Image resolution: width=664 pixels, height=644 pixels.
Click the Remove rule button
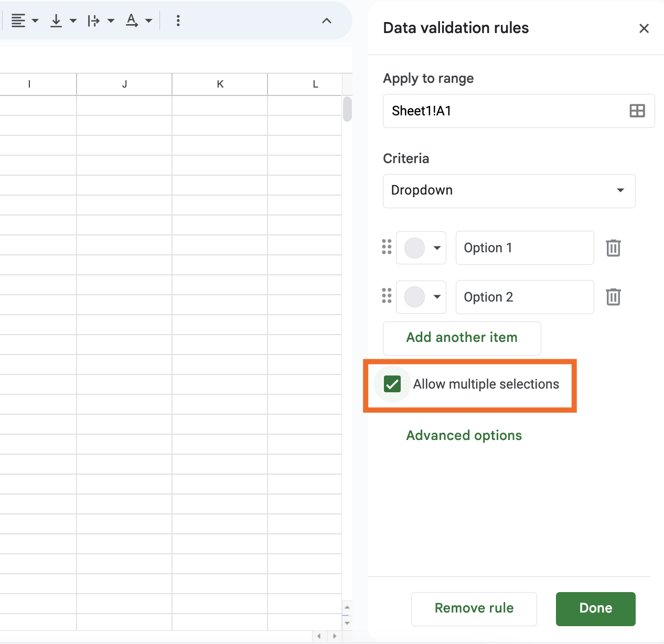474,609
